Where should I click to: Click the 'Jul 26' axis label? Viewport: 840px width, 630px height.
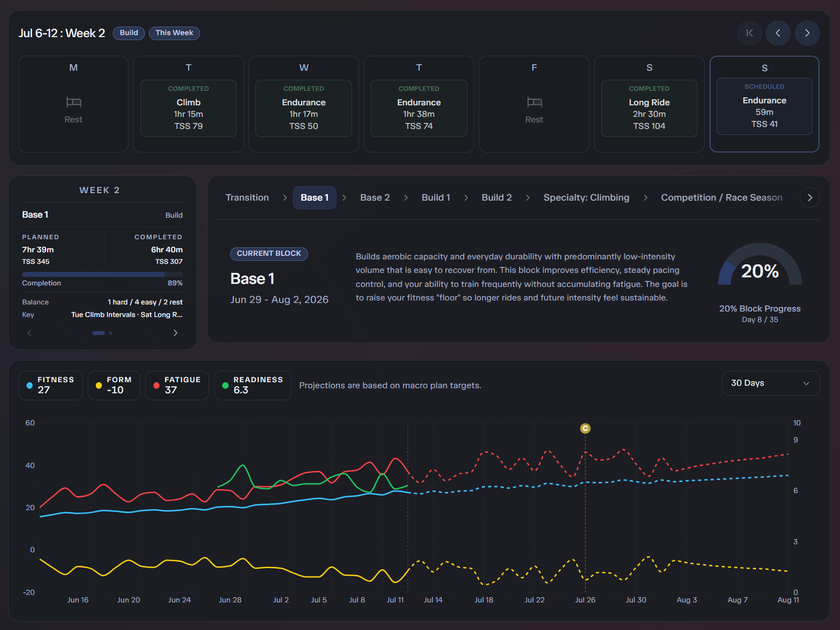(585, 600)
